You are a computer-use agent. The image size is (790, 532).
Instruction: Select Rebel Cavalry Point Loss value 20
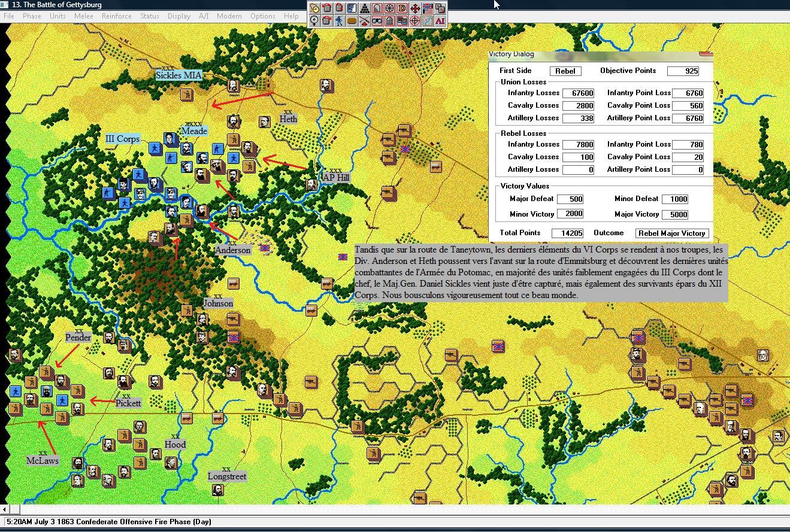point(688,157)
